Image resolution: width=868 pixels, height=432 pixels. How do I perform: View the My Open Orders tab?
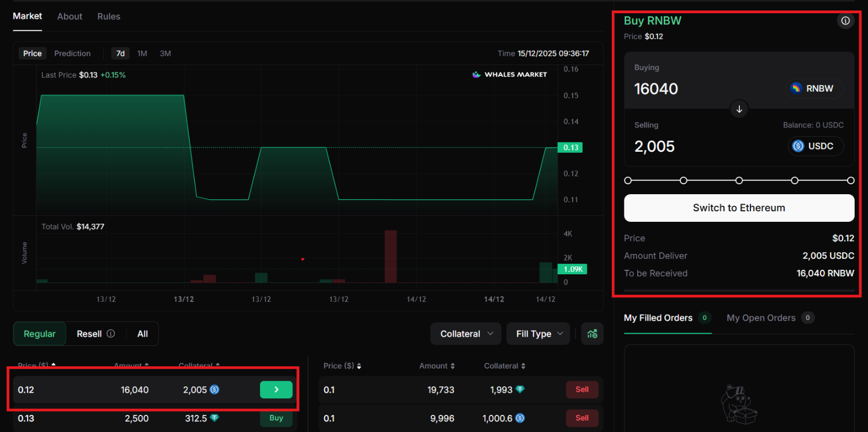pos(770,318)
